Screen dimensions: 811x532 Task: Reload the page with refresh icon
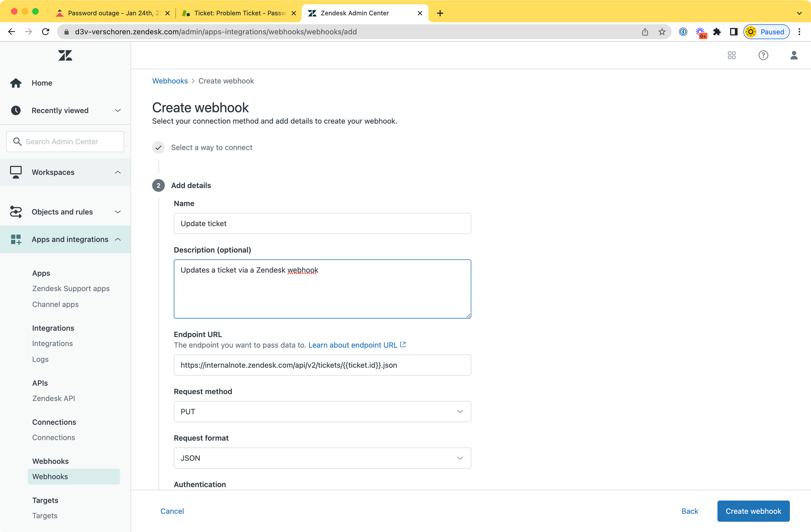(x=46, y=32)
